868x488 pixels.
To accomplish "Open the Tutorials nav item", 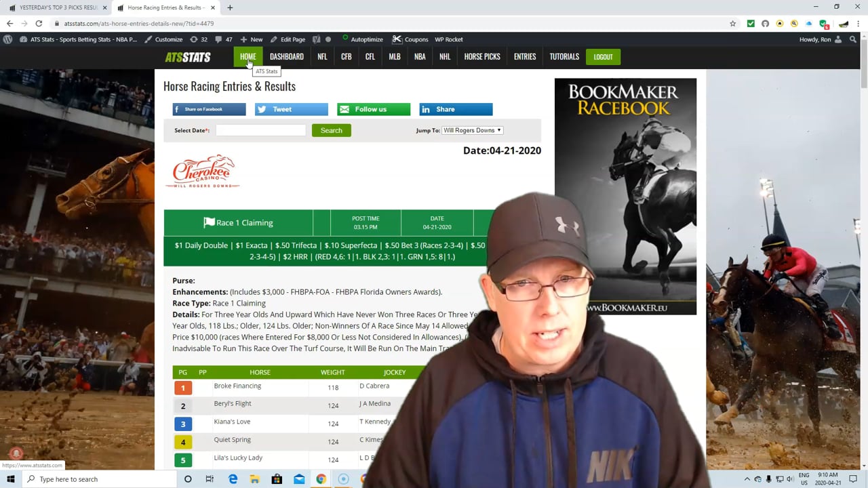I will (564, 57).
